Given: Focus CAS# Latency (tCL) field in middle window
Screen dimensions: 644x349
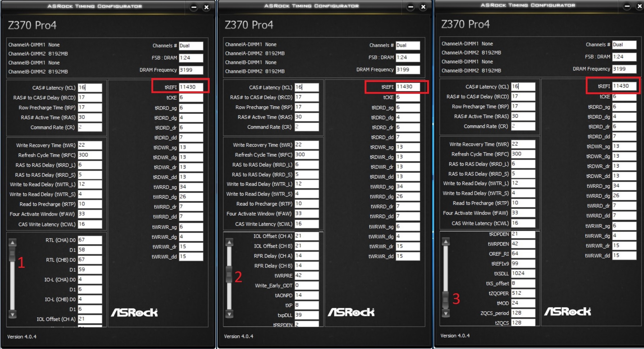Looking at the screenshot, I should (x=307, y=87).
